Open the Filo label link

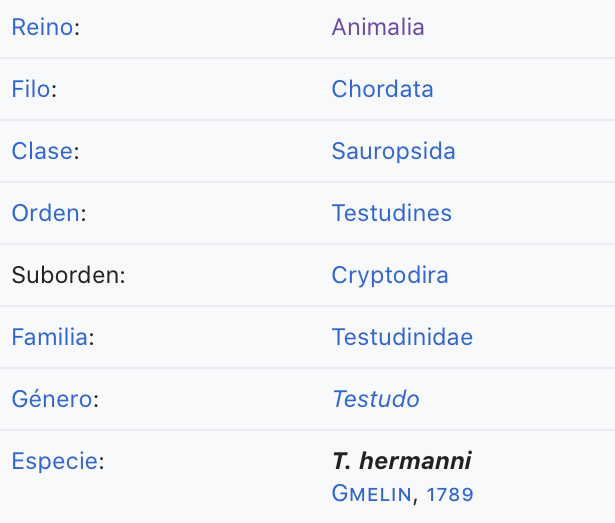point(31,89)
